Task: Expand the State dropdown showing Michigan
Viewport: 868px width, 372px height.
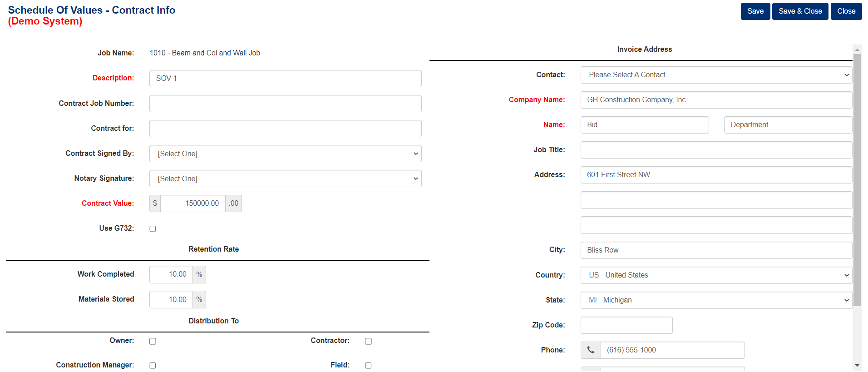Action: (716, 300)
